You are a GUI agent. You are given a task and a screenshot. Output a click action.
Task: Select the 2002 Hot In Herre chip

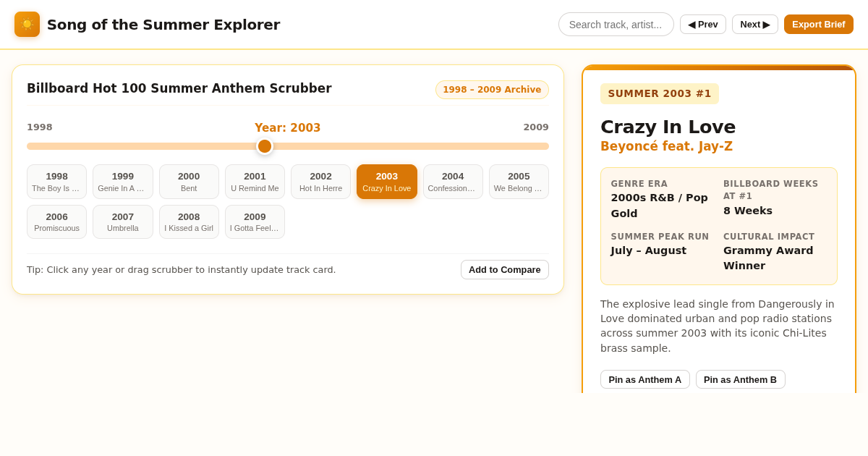321,182
